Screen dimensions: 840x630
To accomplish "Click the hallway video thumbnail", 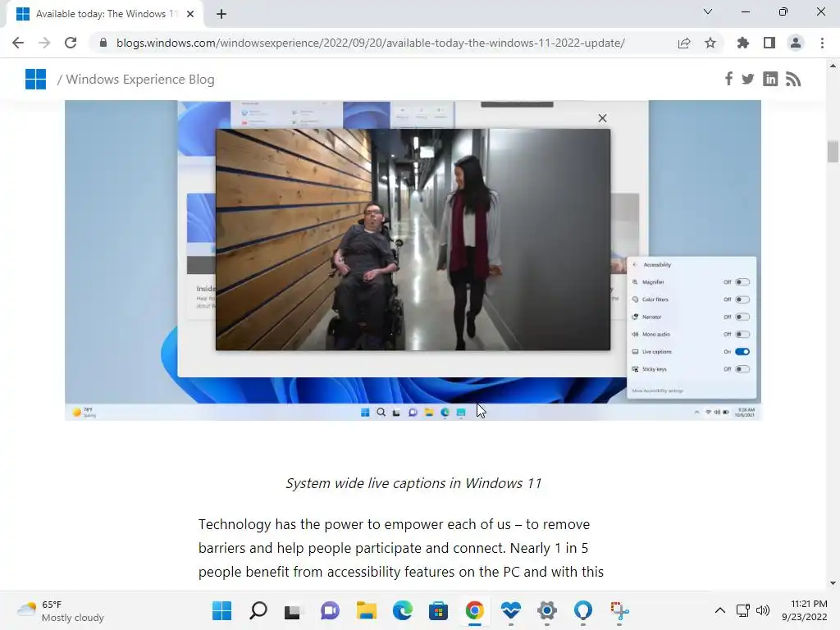I will pos(413,240).
